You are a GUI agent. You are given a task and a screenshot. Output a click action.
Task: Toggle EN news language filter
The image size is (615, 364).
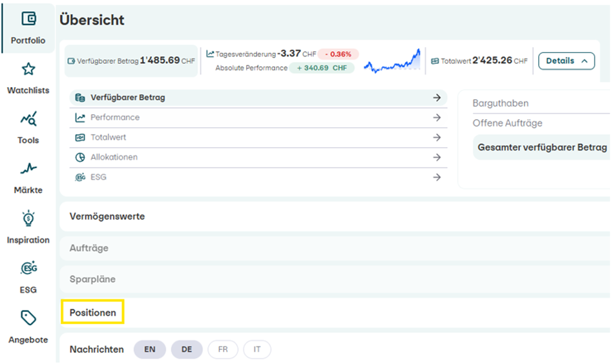point(150,349)
